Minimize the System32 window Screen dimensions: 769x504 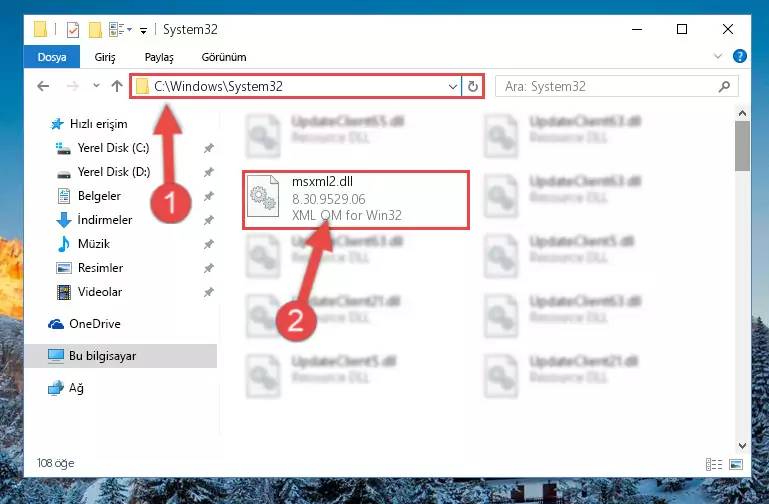pos(637,29)
